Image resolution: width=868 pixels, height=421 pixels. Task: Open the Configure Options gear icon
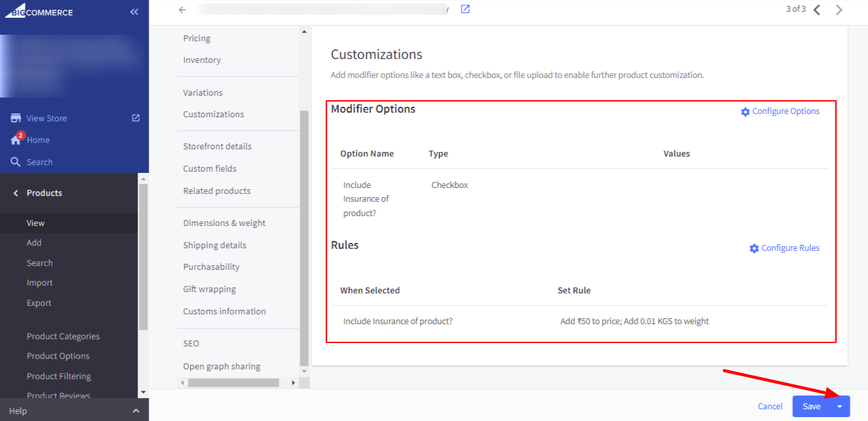tap(745, 111)
